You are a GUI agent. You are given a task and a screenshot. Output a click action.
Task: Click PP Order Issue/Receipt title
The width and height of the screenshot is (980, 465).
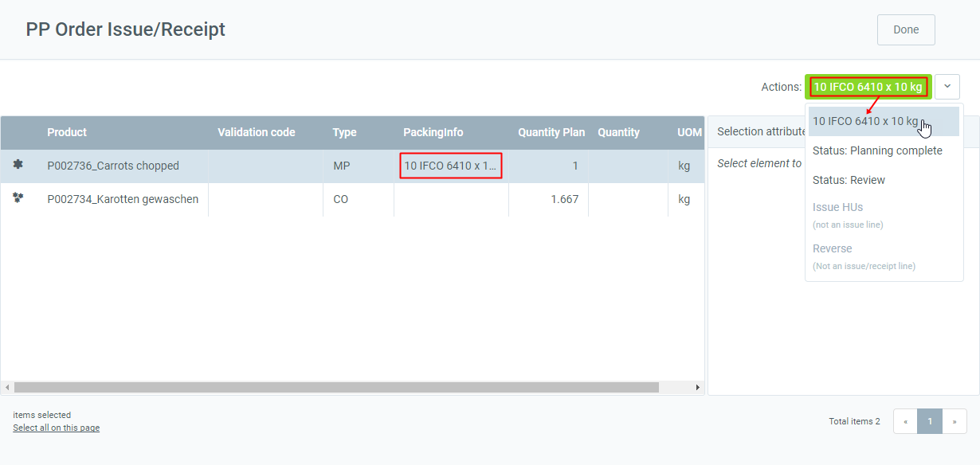pyautogui.click(x=126, y=29)
